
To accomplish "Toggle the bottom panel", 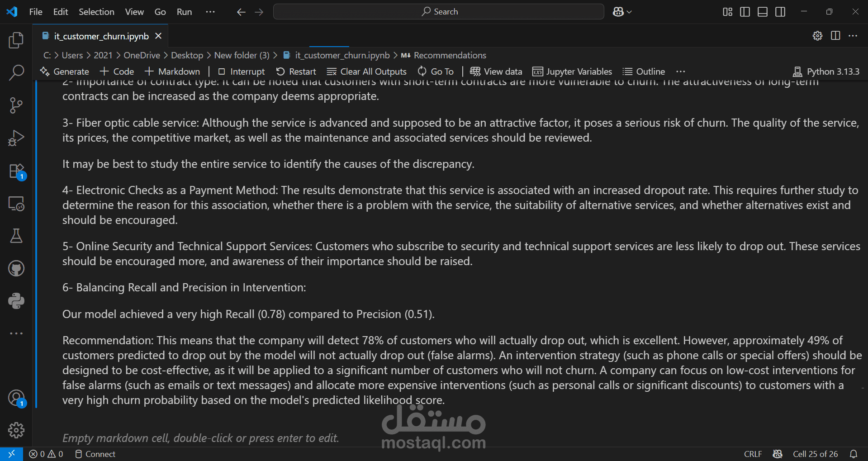I will point(763,12).
